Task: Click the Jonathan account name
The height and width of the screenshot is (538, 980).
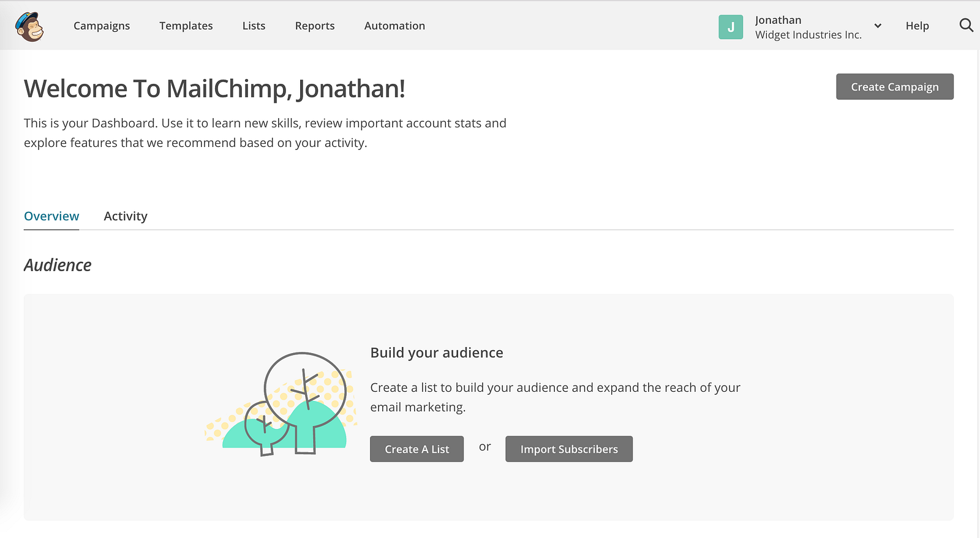Action: click(x=778, y=20)
